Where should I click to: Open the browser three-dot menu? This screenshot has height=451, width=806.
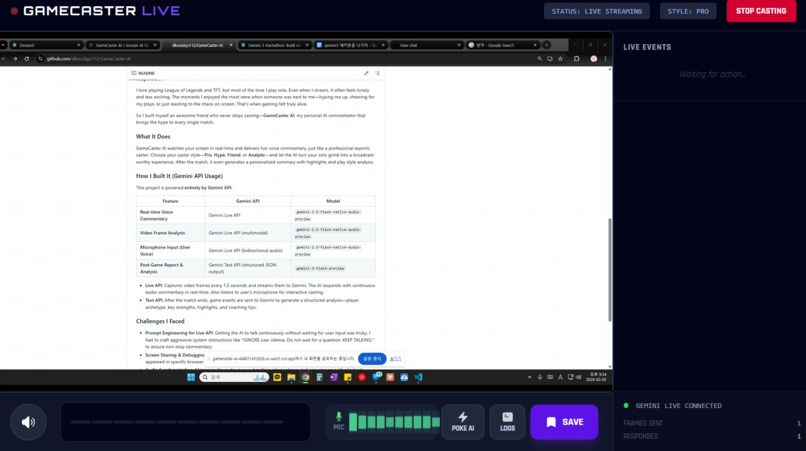coord(605,59)
